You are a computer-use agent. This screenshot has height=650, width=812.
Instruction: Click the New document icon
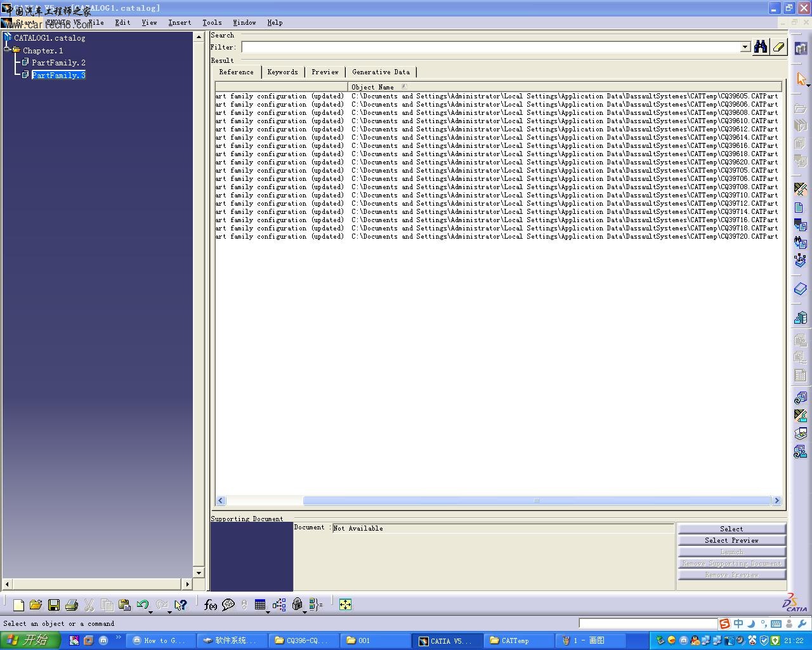18,605
